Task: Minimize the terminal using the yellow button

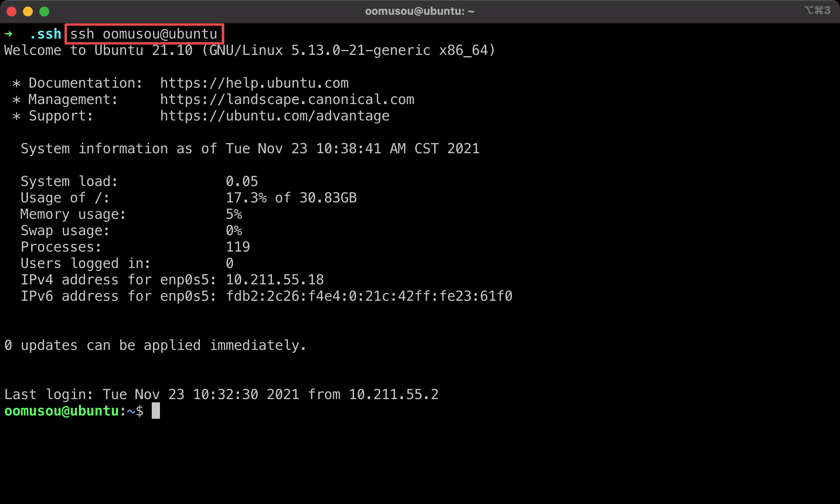Action: tap(28, 11)
